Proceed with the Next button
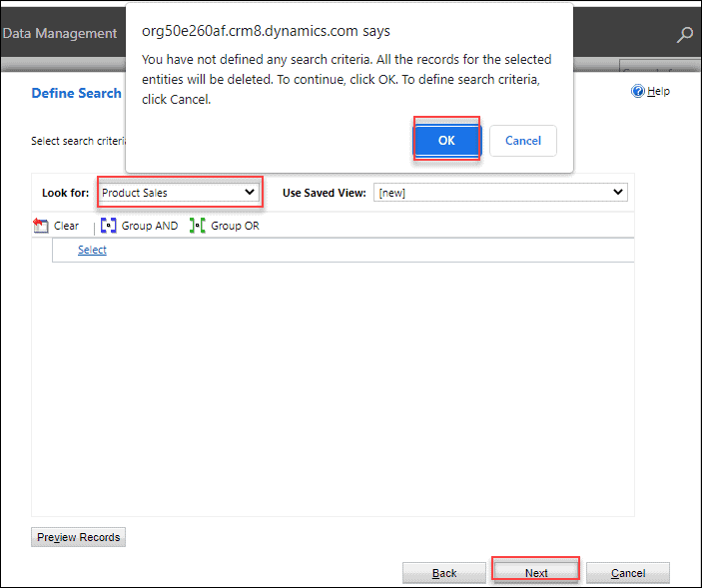 pos(536,573)
